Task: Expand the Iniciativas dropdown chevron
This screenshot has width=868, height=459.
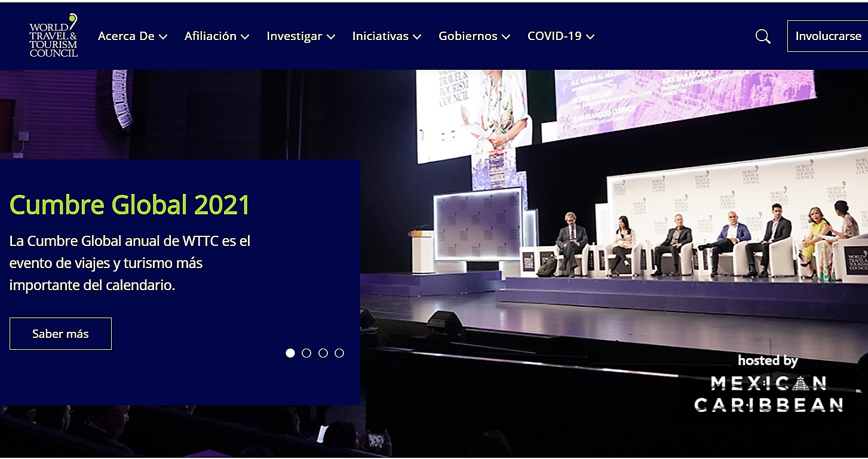Action: (x=417, y=37)
